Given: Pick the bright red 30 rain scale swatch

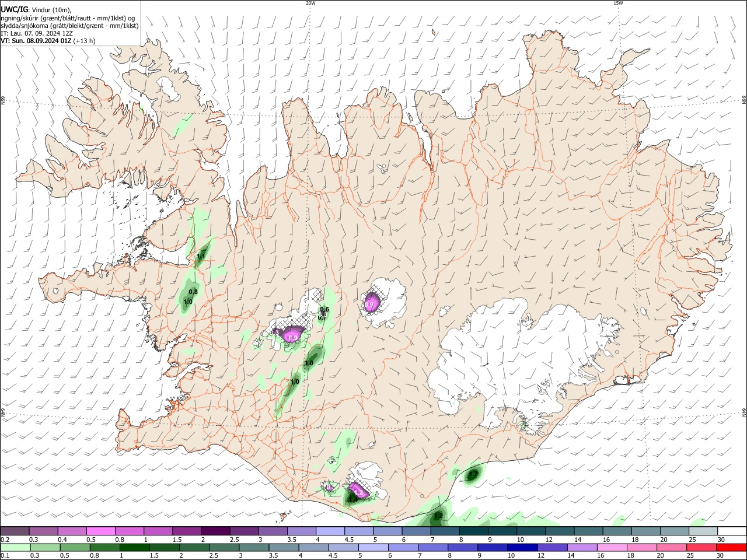Looking at the screenshot, I should (732, 547).
